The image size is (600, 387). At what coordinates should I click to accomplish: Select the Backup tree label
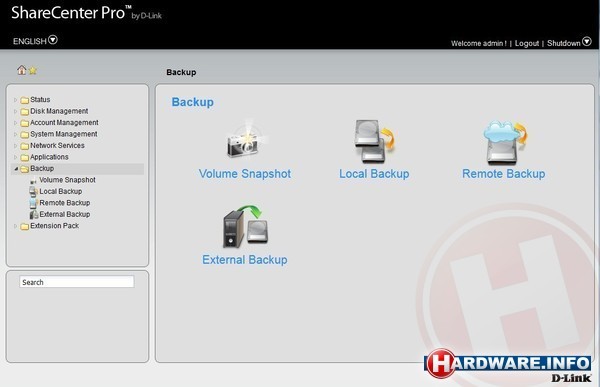coord(42,168)
